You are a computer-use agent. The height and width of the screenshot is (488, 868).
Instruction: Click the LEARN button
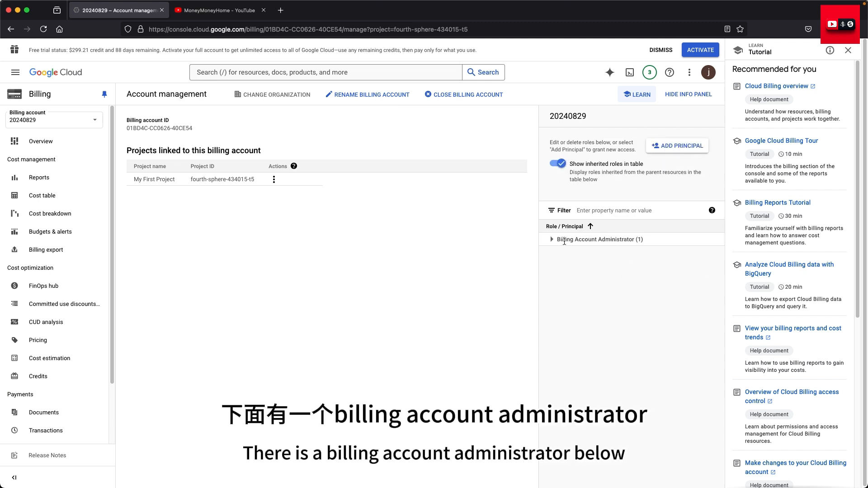pos(637,94)
